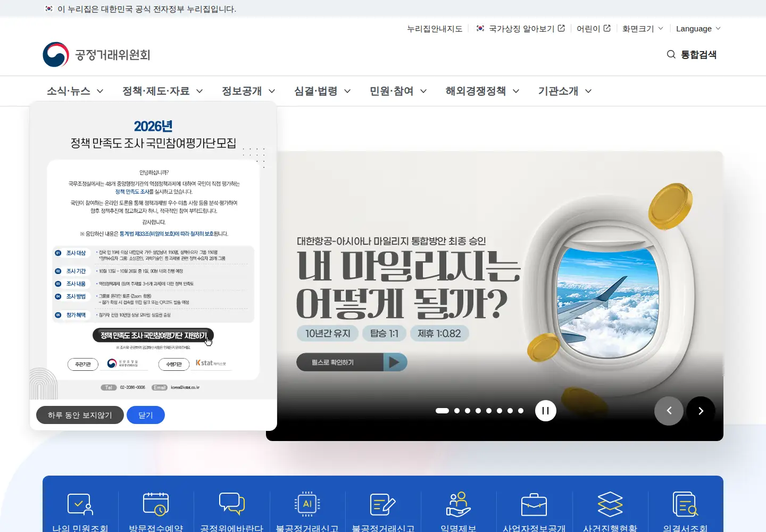Pause the banner slideshow
The width and height of the screenshot is (766, 532).
[545, 411]
